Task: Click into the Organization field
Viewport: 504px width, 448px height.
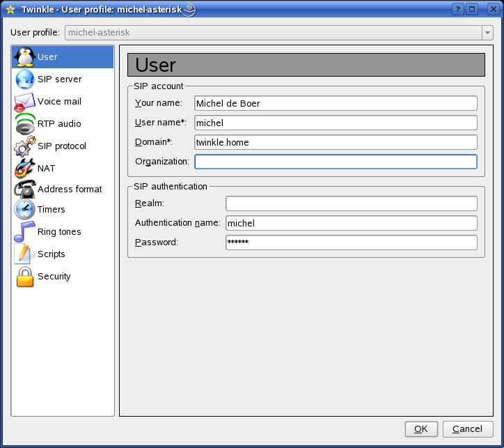Action: click(336, 162)
